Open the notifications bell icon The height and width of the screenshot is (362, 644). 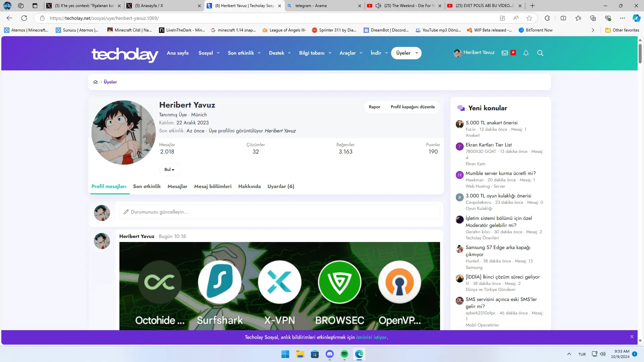click(x=526, y=53)
